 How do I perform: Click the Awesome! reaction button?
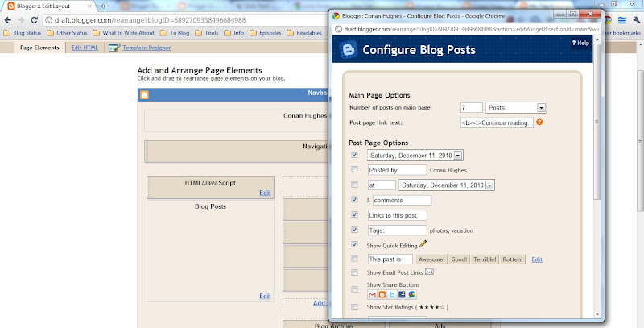coord(431,259)
